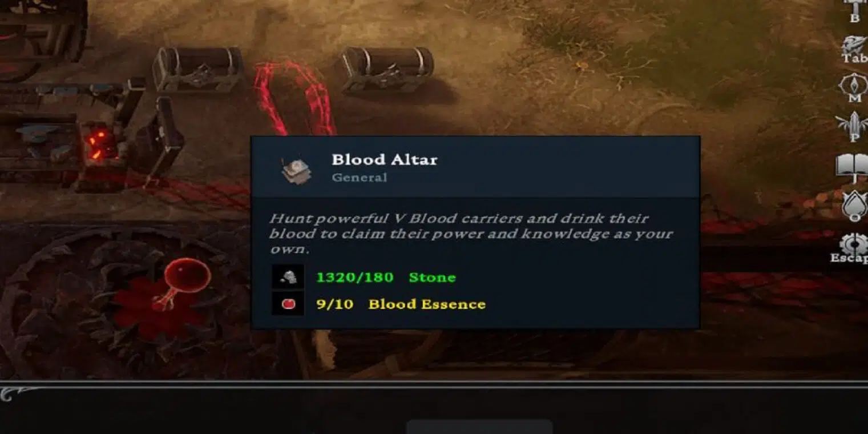Image resolution: width=868 pixels, height=434 pixels.
Task: Click the red Blood Essence icon
Action: [288, 303]
